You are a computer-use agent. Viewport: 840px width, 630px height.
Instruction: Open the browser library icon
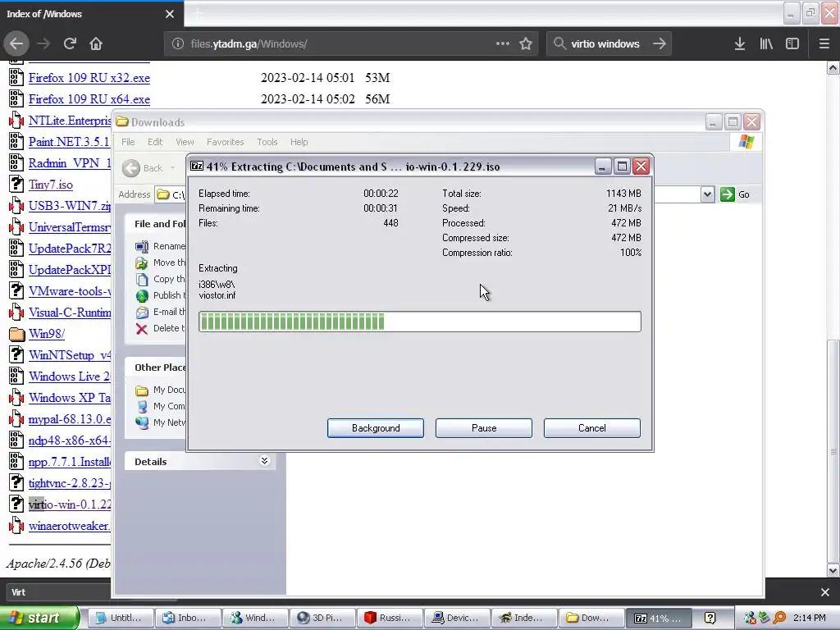pyautogui.click(x=766, y=44)
